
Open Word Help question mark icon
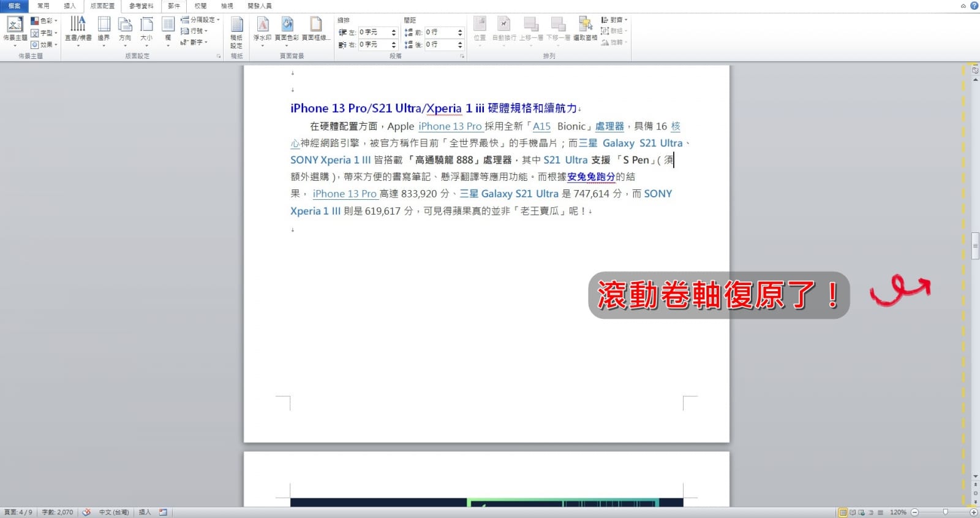(974, 6)
